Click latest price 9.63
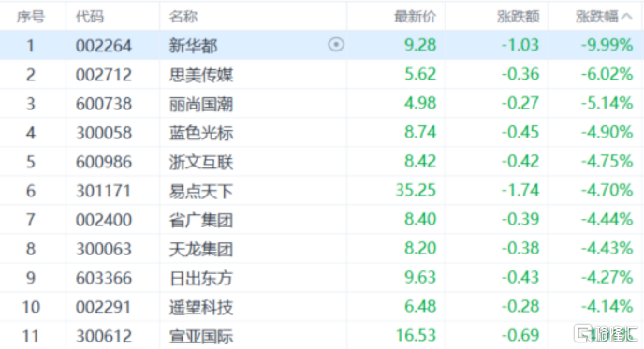The image size is (644, 349). 420,278
